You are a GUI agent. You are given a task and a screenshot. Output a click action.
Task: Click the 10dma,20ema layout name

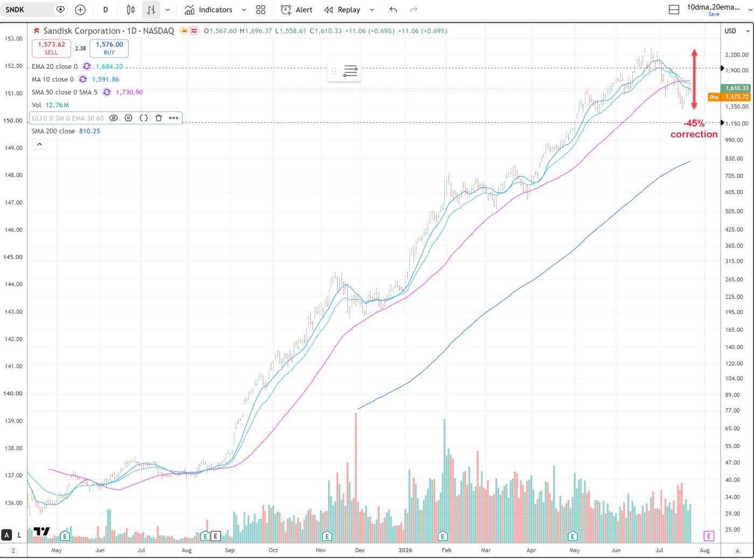tap(713, 7)
